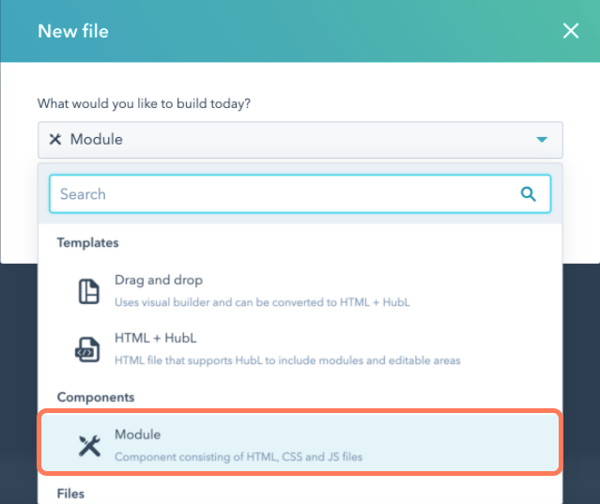Click the New file dialog title

click(73, 31)
